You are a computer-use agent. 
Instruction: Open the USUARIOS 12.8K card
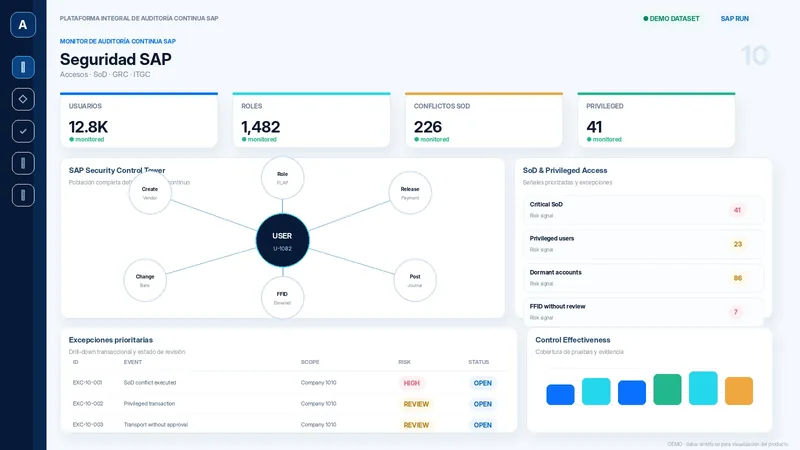click(x=139, y=120)
